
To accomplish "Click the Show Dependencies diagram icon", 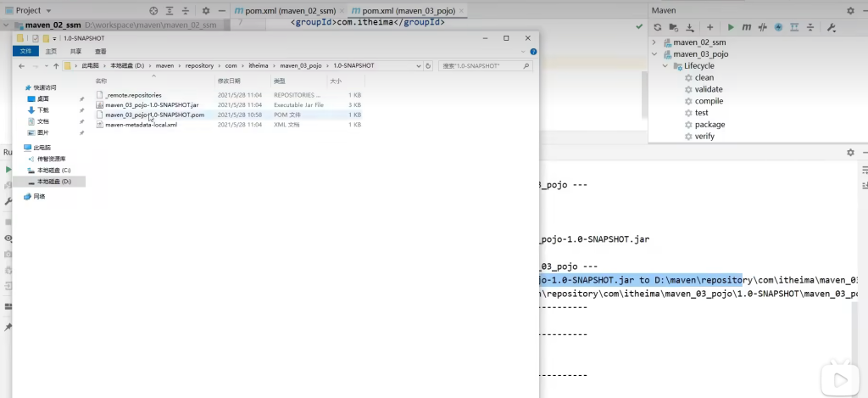I will 796,27.
